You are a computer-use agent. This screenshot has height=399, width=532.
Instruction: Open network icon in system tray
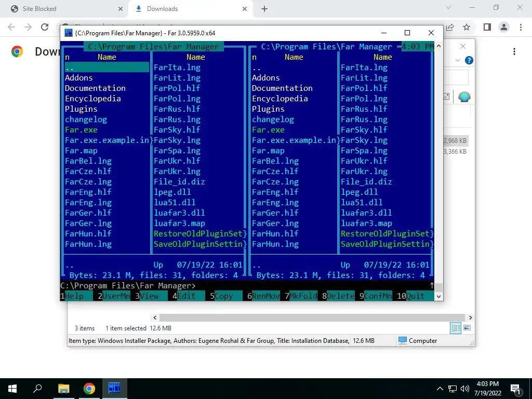coord(453,389)
